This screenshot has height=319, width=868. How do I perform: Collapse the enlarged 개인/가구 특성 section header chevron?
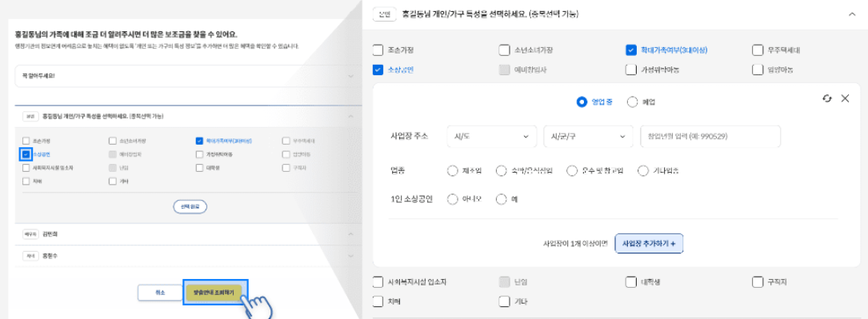(x=851, y=14)
